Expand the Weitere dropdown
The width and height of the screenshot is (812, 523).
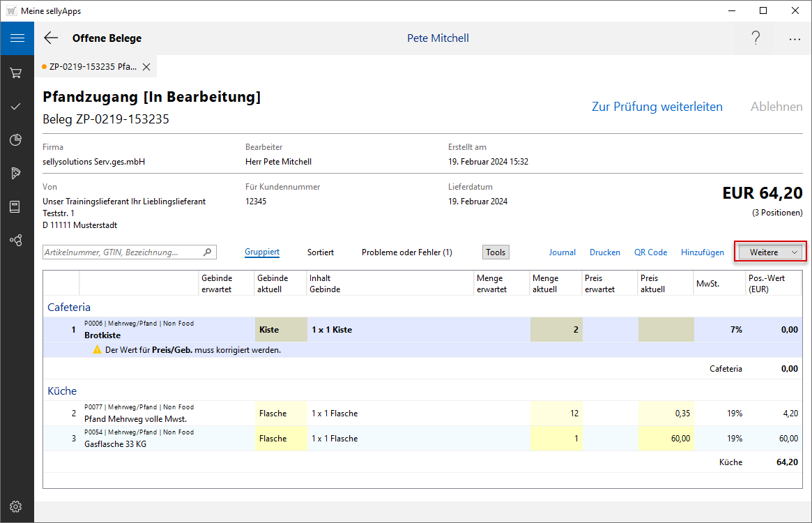[x=769, y=252]
